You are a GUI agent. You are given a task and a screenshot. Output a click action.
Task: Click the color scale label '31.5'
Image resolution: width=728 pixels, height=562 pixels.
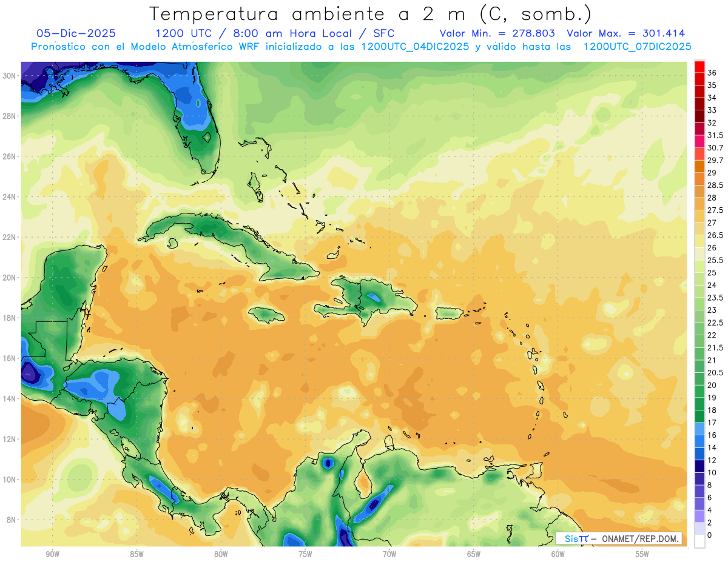pos(715,135)
